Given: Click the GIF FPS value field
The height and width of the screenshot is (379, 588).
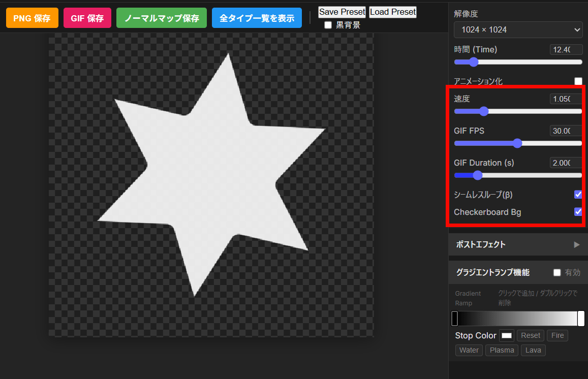Looking at the screenshot, I should [x=566, y=131].
